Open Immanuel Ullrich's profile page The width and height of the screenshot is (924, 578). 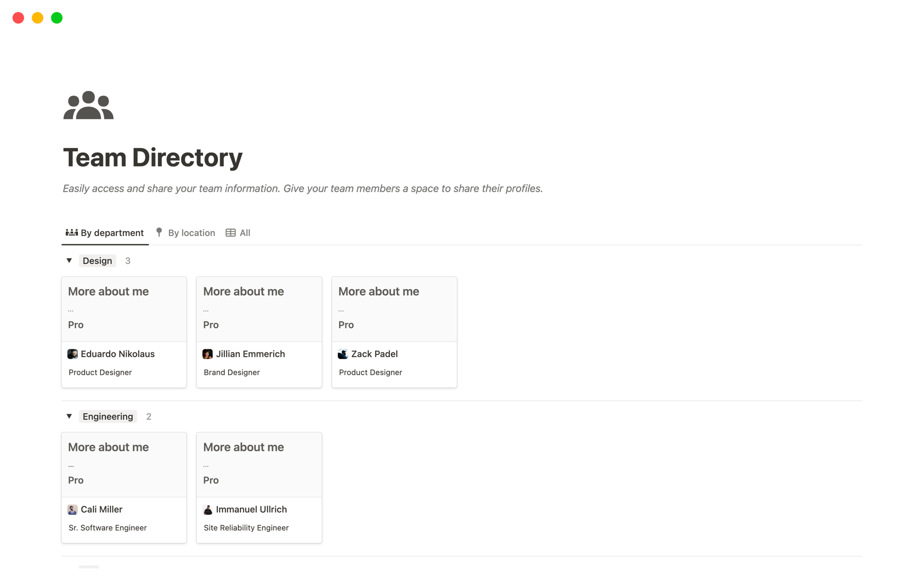[251, 510]
